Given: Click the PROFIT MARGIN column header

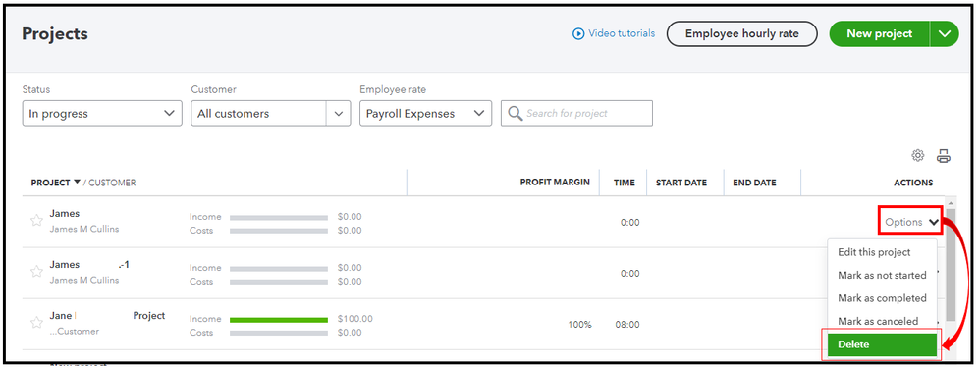Looking at the screenshot, I should [555, 183].
